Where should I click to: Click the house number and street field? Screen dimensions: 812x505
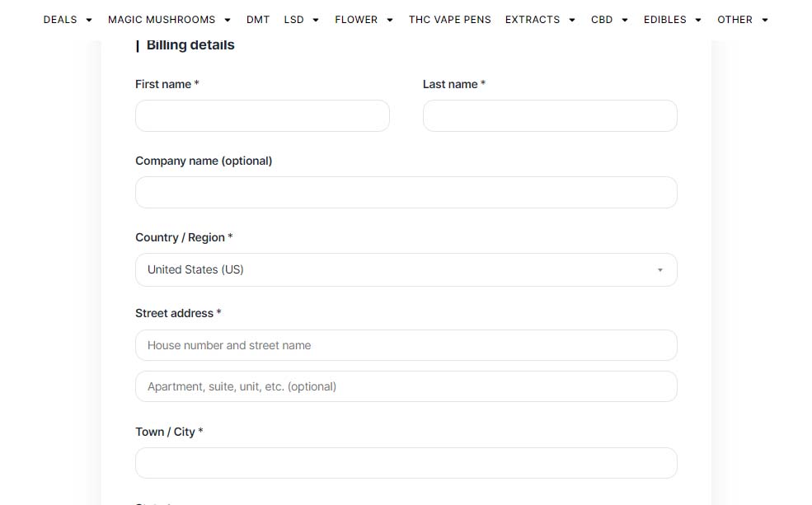[x=406, y=346]
